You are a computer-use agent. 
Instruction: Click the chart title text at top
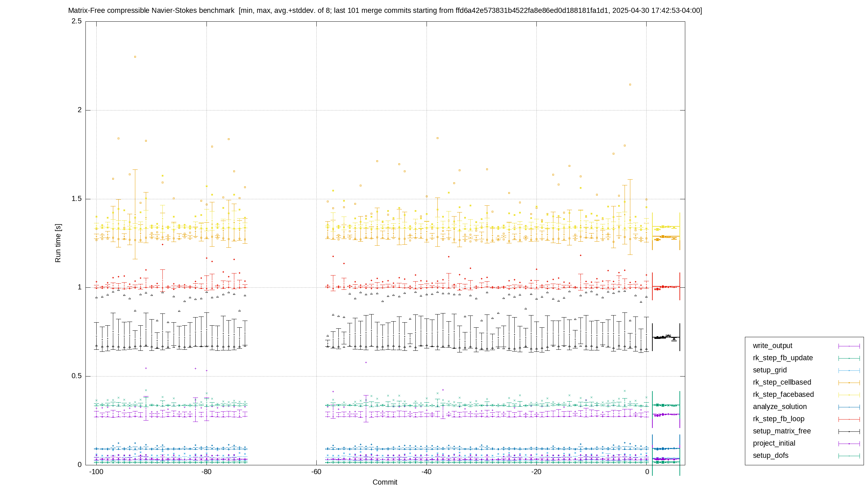385,11
